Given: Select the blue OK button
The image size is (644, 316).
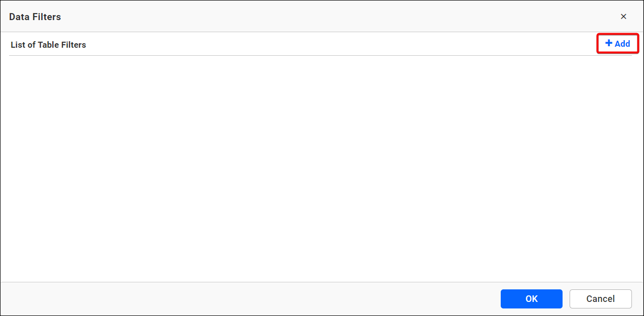Looking at the screenshot, I should (x=531, y=299).
